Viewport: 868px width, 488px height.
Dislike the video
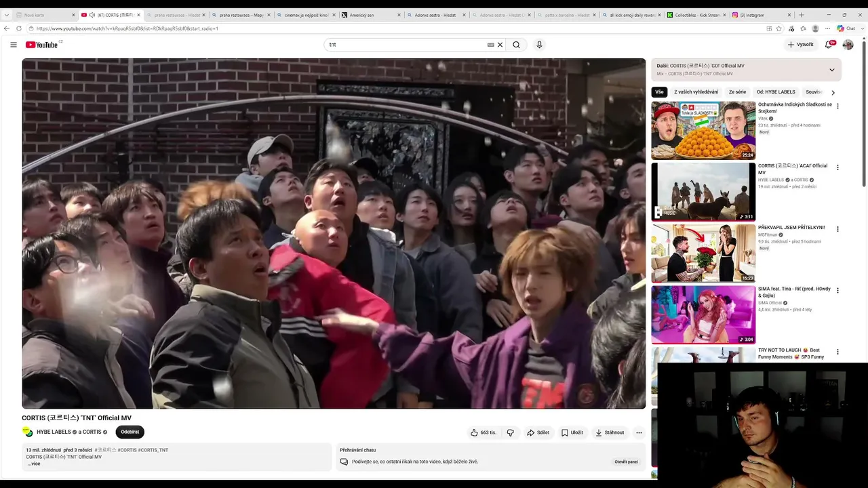pyautogui.click(x=511, y=432)
